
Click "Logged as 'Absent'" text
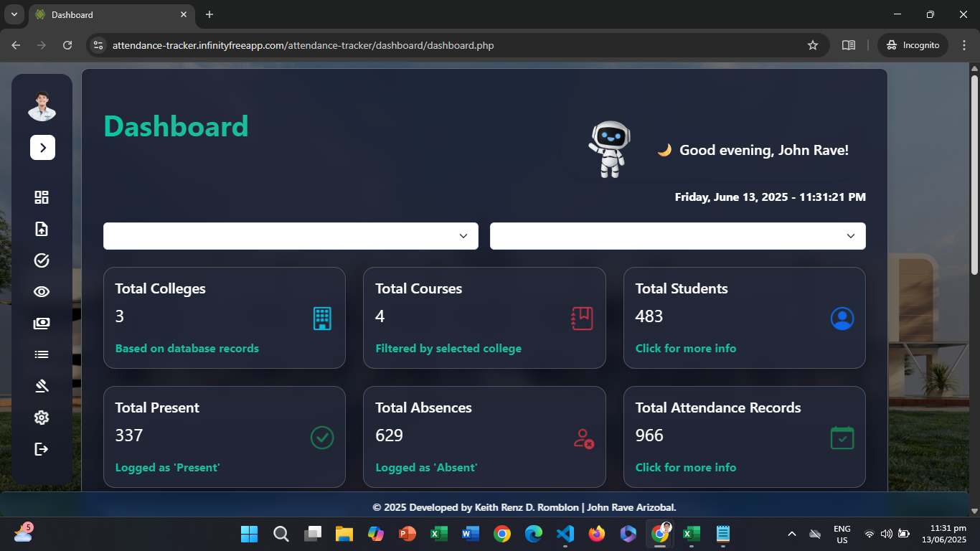click(426, 467)
